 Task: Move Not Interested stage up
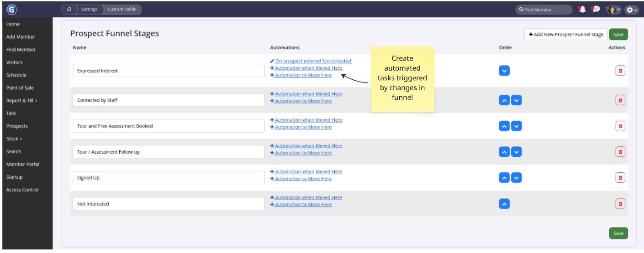(504, 204)
